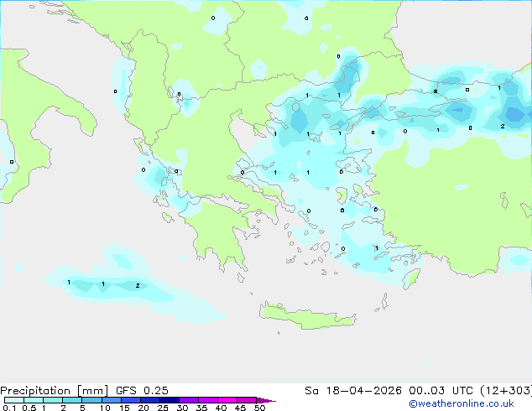Select the 2–5 mm legend color swatch
The width and height of the screenshot is (532, 411).
click(72, 400)
